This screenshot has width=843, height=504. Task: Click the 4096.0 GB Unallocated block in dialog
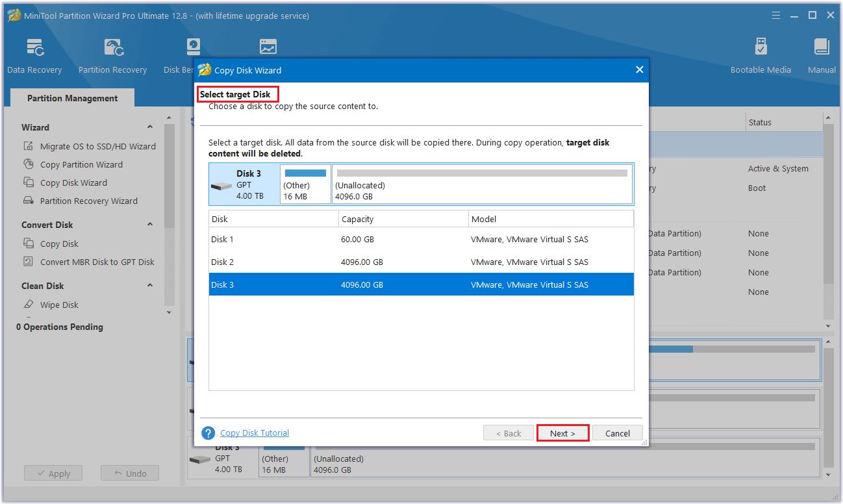coord(482,184)
